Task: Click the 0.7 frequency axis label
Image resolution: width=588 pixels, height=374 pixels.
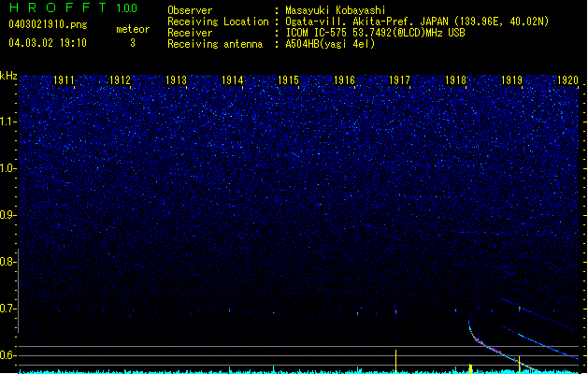Action: coord(7,309)
